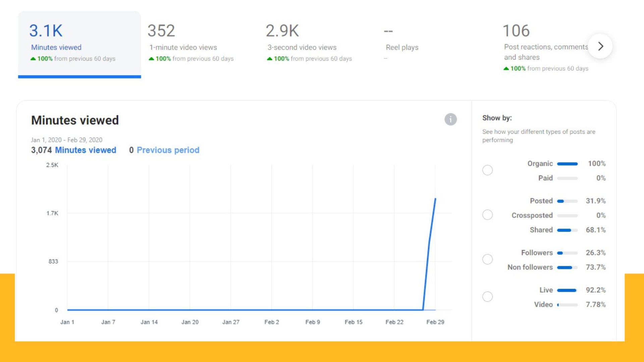The image size is (644, 362).
Task: Click the Feb 29 peak on chart line
Action: pos(435,199)
